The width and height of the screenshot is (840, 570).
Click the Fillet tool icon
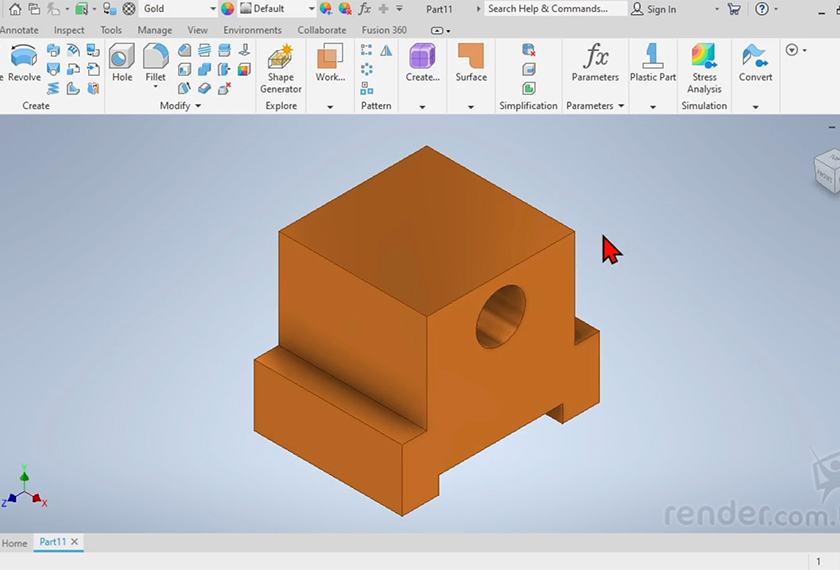click(155, 63)
